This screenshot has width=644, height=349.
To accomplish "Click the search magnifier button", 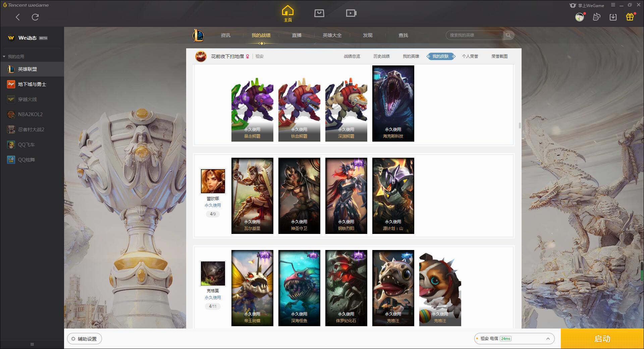I will coord(508,35).
